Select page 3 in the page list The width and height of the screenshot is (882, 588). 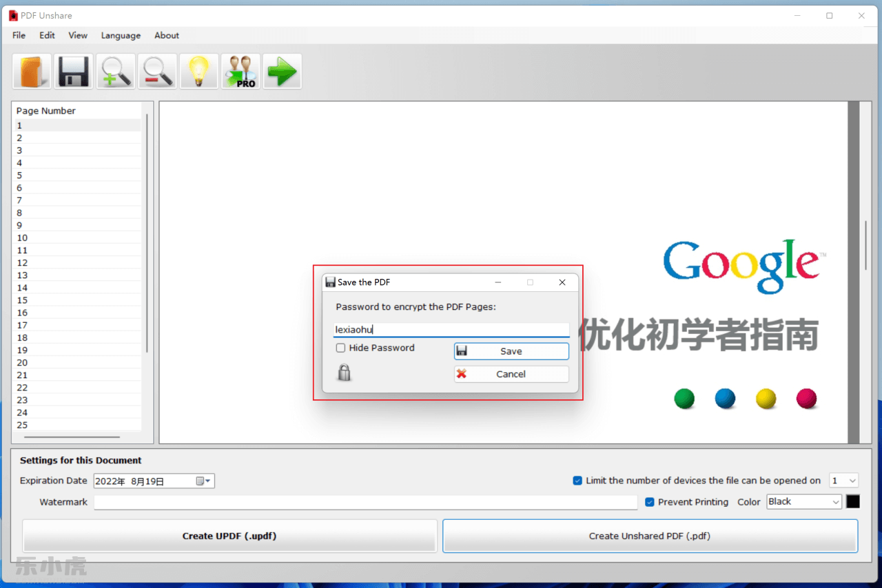pyautogui.click(x=78, y=150)
